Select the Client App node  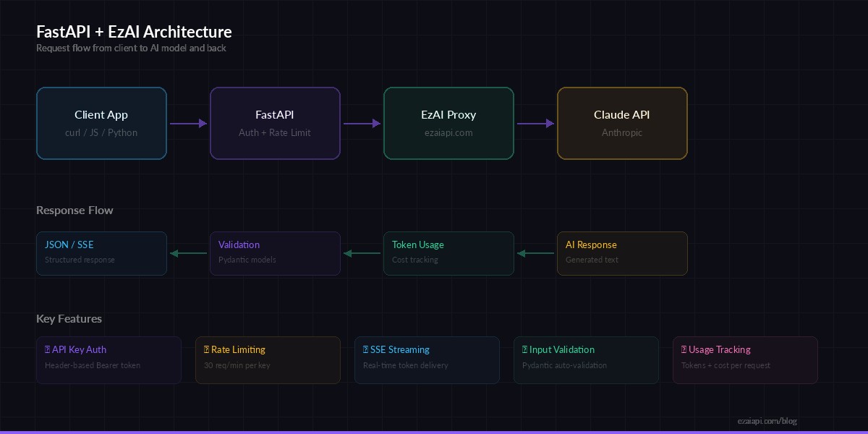click(x=101, y=123)
